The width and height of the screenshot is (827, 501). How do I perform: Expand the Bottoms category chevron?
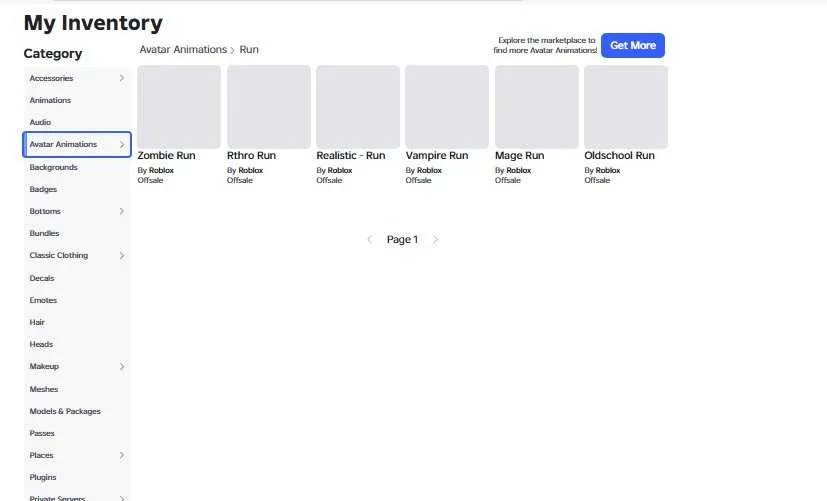click(122, 211)
